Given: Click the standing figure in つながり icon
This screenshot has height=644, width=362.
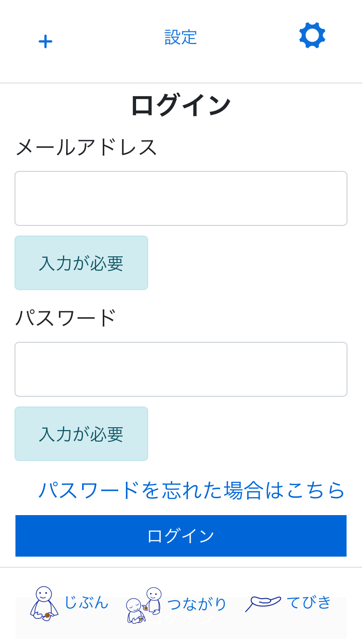Looking at the screenshot, I should pos(153,600).
